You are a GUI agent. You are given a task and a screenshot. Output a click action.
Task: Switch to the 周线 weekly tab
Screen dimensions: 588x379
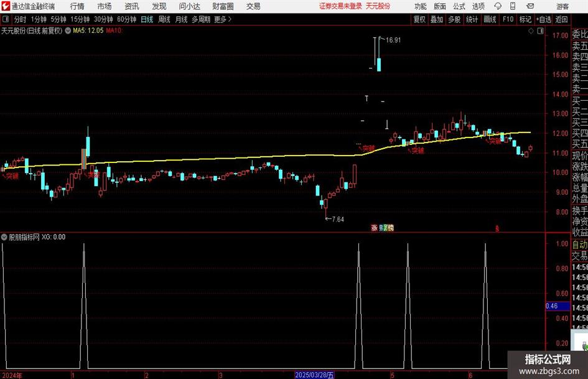tap(164, 19)
